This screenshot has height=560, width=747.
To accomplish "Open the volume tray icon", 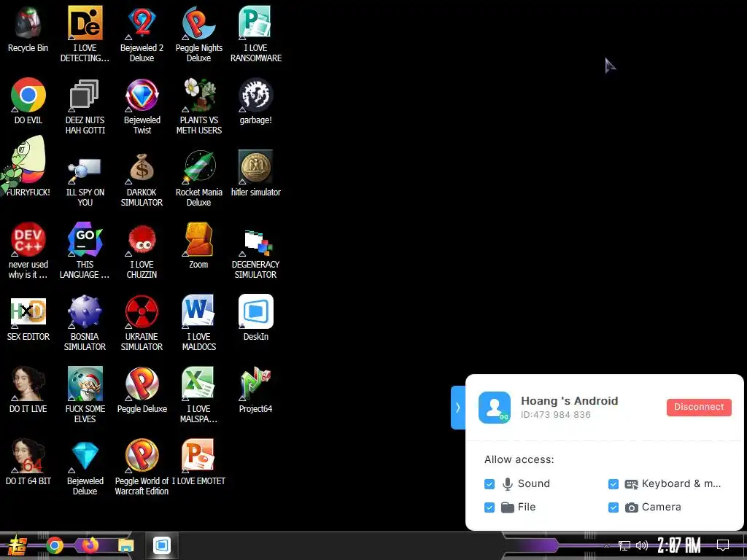I will coord(642,545).
